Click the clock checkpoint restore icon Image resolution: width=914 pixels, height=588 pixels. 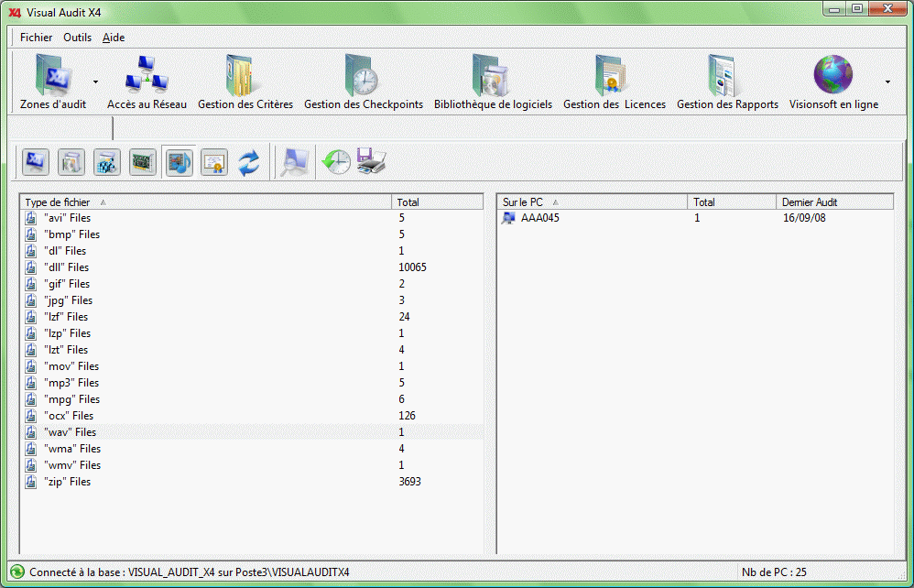[x=336, y=162]
